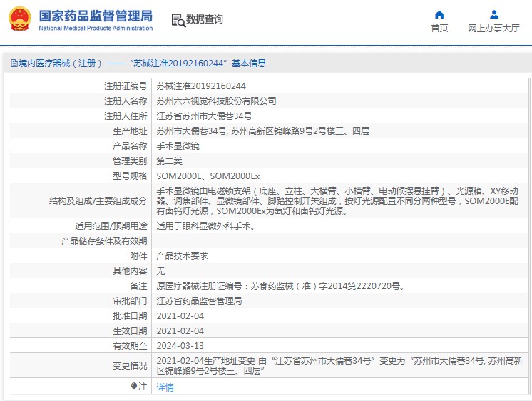Select 生效日期 value 2021-02-04

(180, 330)
